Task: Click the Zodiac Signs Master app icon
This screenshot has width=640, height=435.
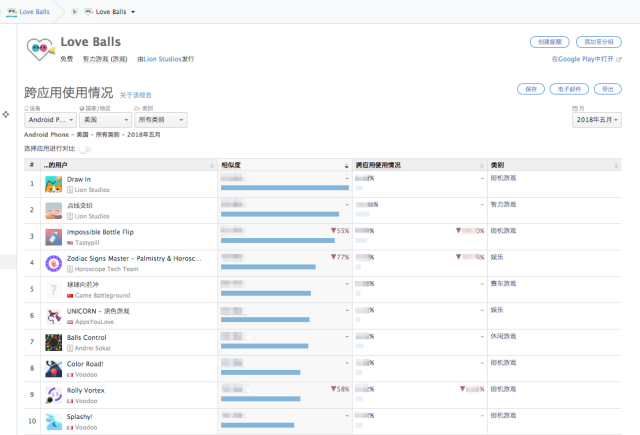Action: [x=53, y=264]
